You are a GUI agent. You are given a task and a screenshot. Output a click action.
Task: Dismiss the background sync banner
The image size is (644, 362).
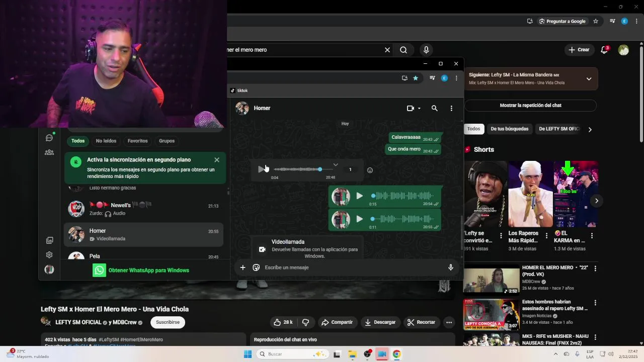coord(217,160)
